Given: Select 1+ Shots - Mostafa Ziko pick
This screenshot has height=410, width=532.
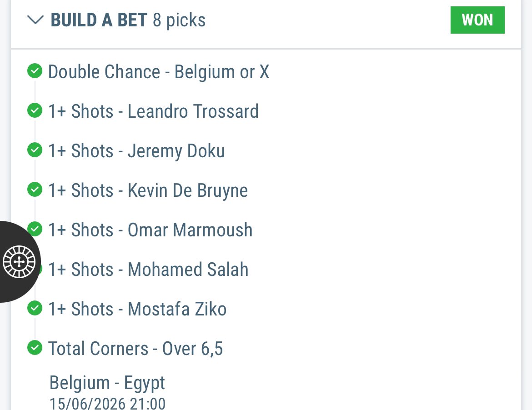Looking at the screenshot, I should point(137,309).
